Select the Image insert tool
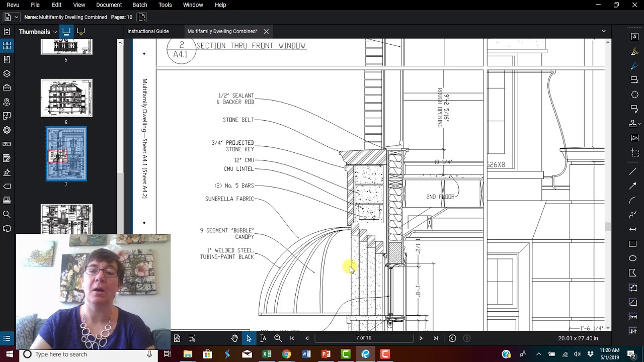 click(634, 138)
